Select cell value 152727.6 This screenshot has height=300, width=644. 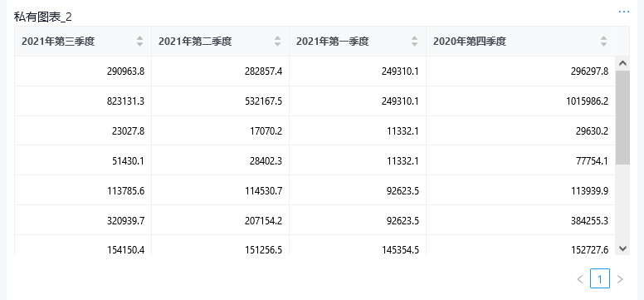coord(589,250)
